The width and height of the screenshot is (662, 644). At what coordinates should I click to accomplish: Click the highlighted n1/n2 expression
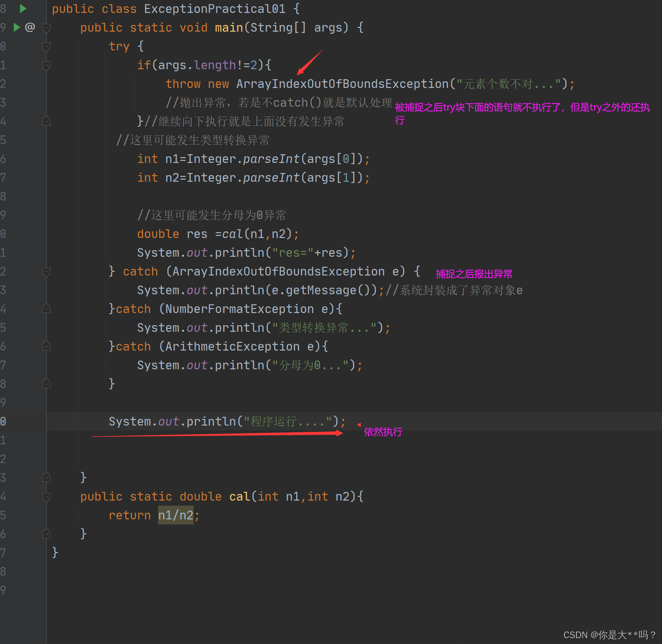[x=176, y=515]
